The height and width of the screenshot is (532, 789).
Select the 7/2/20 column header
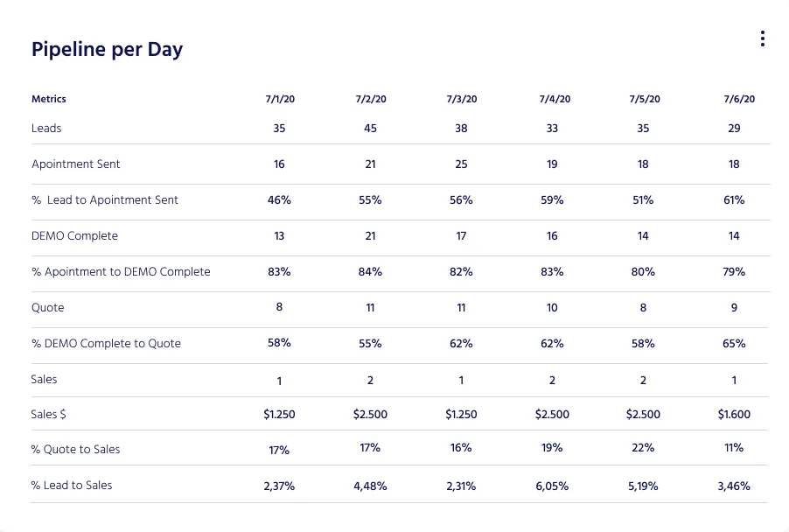[x=370, y=99]
